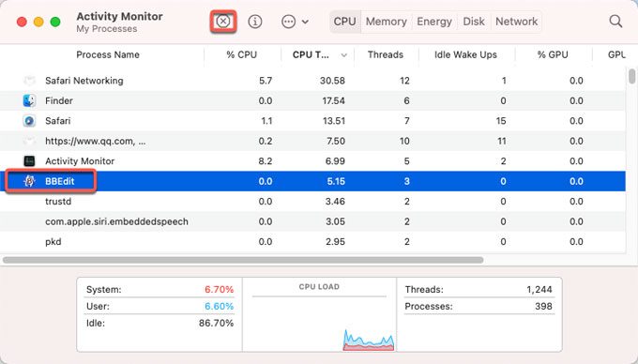
Task: Switch to the Network tab
Action: click(516, 22)
